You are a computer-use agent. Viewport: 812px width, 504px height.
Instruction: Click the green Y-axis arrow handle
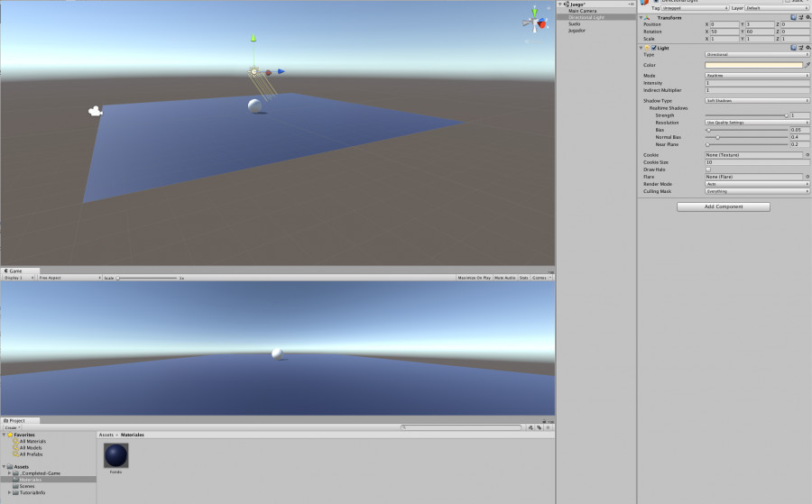[x=254, y=38]
